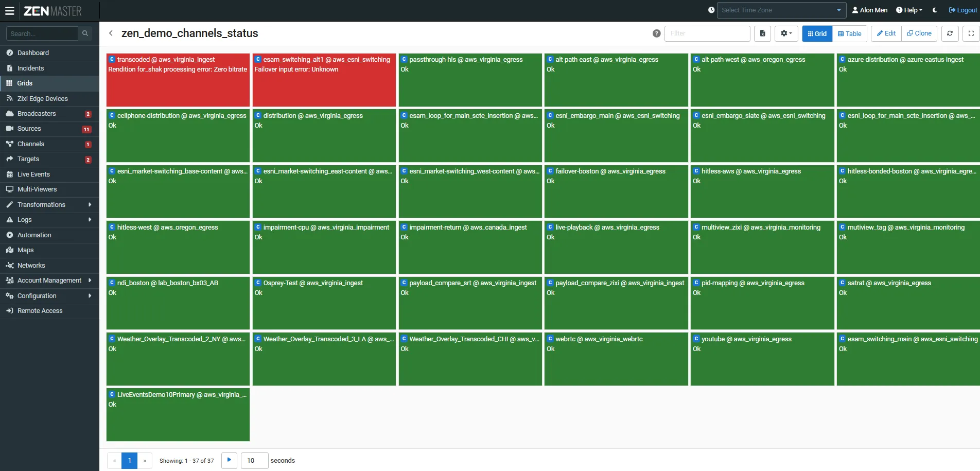Open Remote Access in the sidebar
The width and height of the screenshot is (980, 471).
click(49, 311)
